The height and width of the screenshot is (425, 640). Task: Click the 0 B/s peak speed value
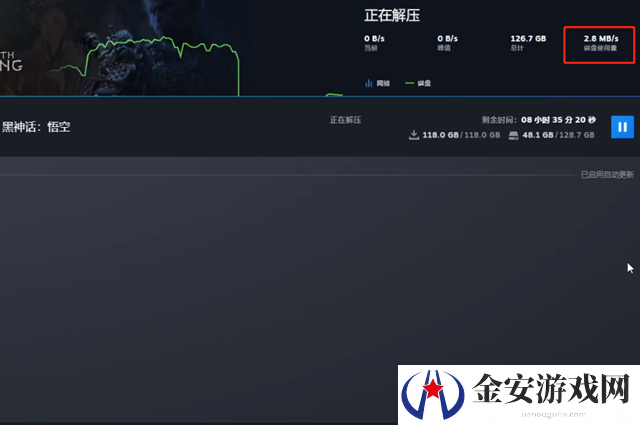tap(447, 39)
